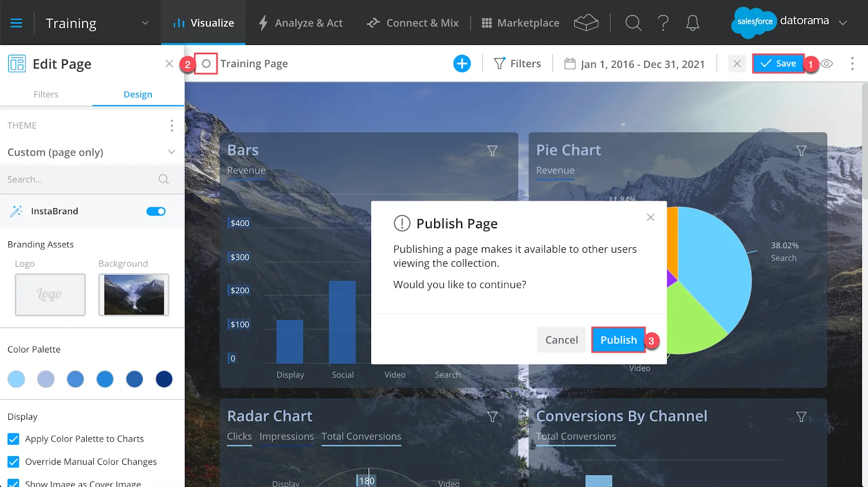Pick the fourth bright-blue palette swatch
This screenshot has width=868, height=487.
105,379
